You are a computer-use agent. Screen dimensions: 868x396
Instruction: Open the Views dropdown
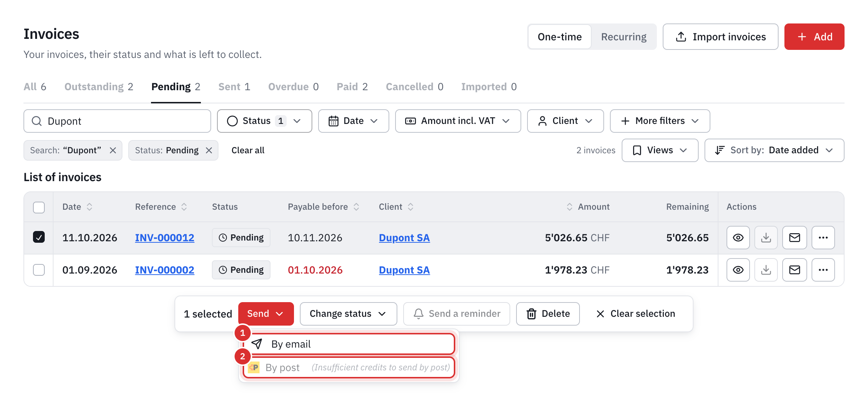(660, 150)
